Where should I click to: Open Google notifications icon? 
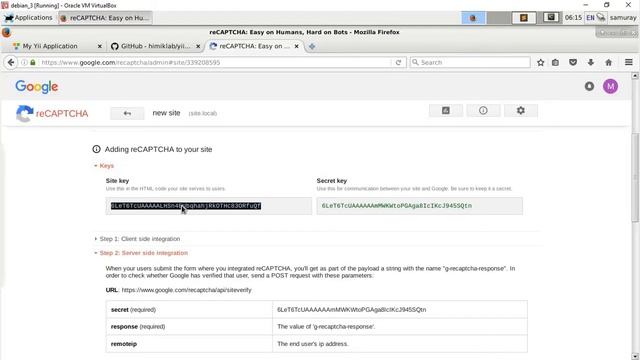tap(589, 86)
